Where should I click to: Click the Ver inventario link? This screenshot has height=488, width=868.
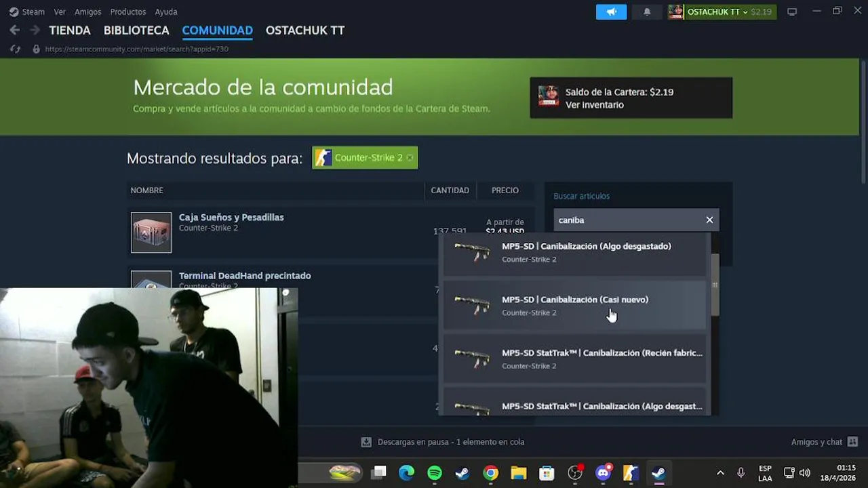(x=595, y=105)
